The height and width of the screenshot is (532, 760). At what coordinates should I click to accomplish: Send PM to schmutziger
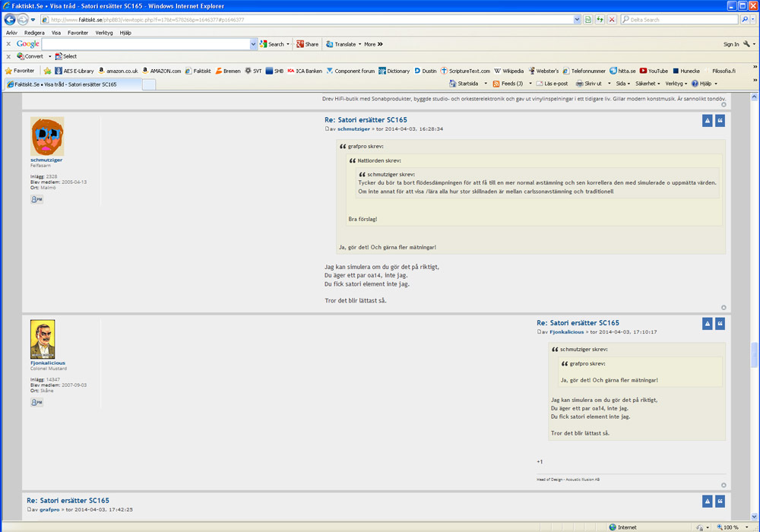click(36, 199)
